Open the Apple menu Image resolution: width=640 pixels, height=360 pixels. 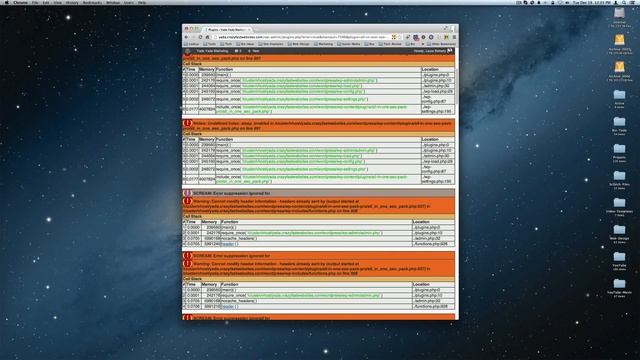point(7,2)
